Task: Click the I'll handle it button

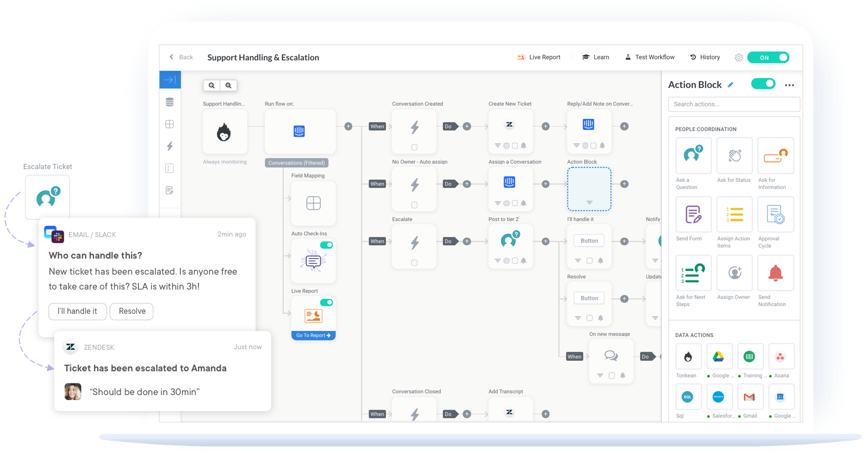Action: click(77, 311)
